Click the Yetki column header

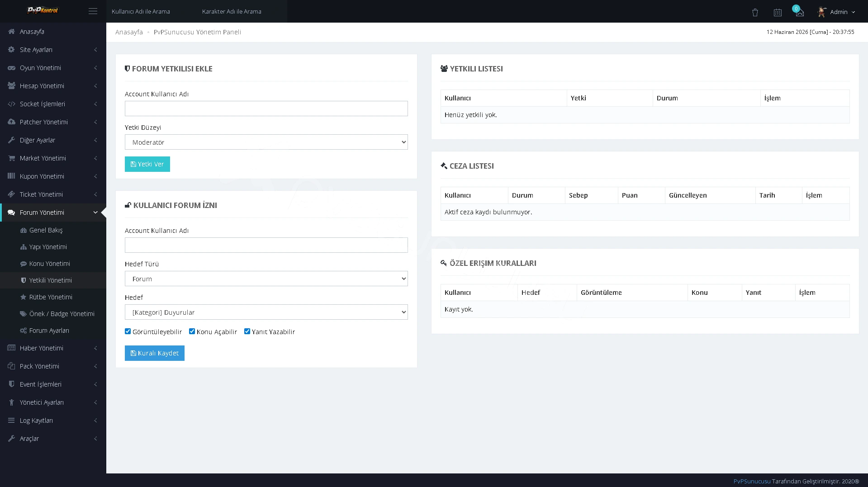(610, 98)
